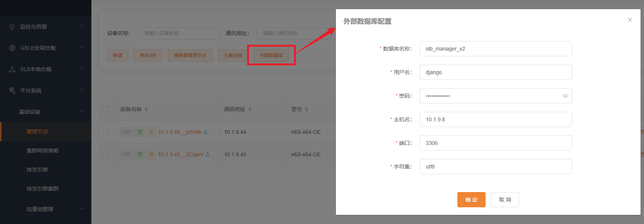Click the GSLB全局负载 globe icon
This screenshot has height=224, width=644.
click(12, 48)
